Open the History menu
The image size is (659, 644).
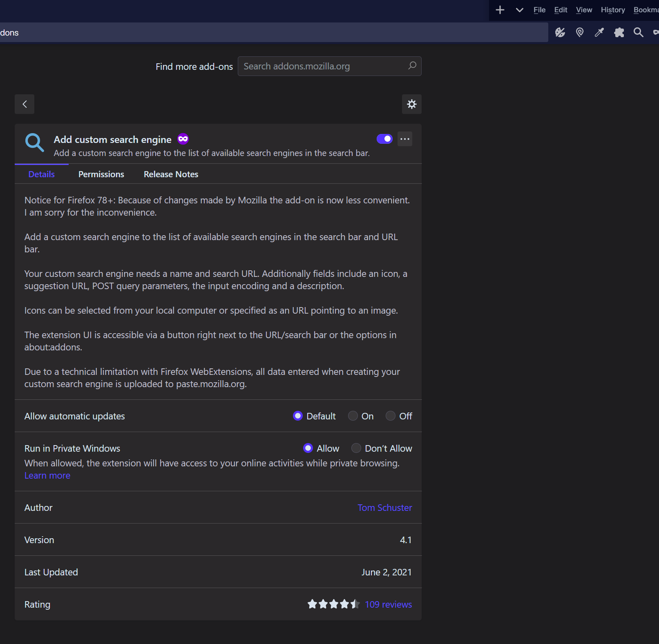[x=613, y=10]
